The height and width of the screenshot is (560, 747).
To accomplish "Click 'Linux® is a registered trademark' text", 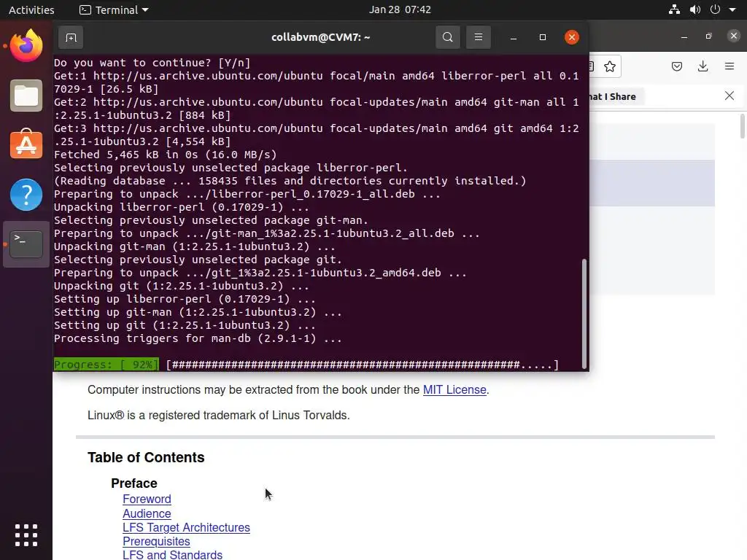I will click(219, 415).
